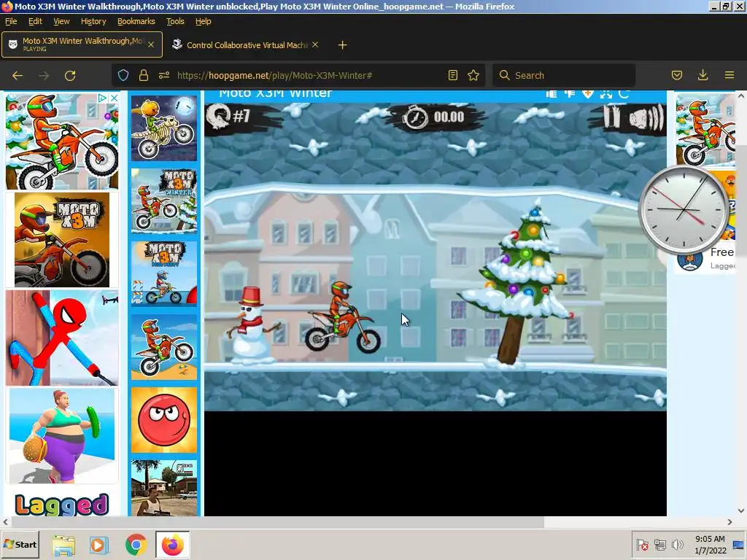Click the thumbs-up like icon above the game

click(x=551, y=94)
